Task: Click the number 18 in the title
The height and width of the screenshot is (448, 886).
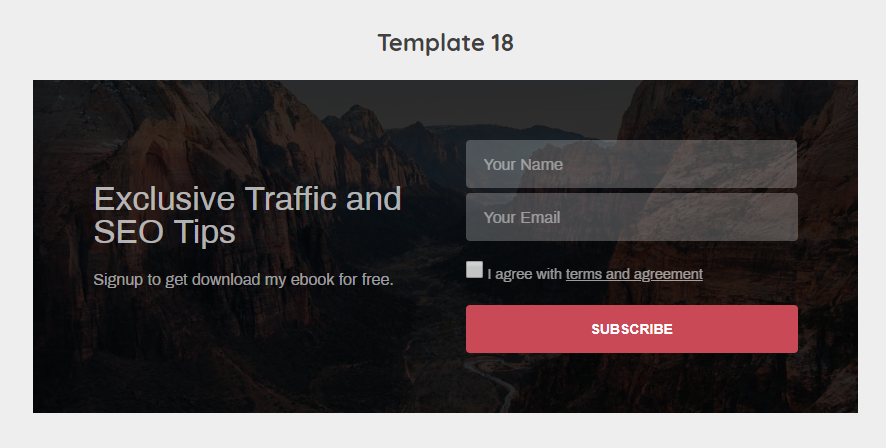Action: 501,43
